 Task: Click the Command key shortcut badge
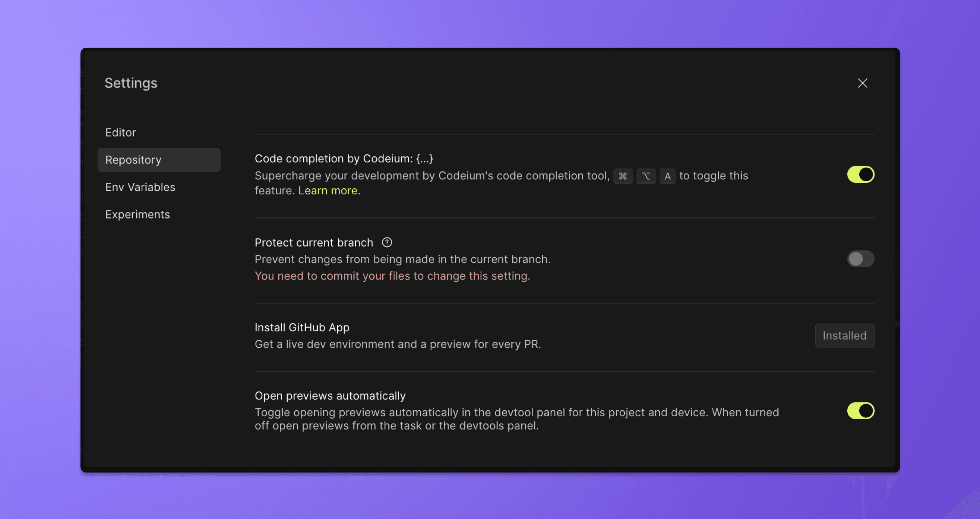click(622, 176)
